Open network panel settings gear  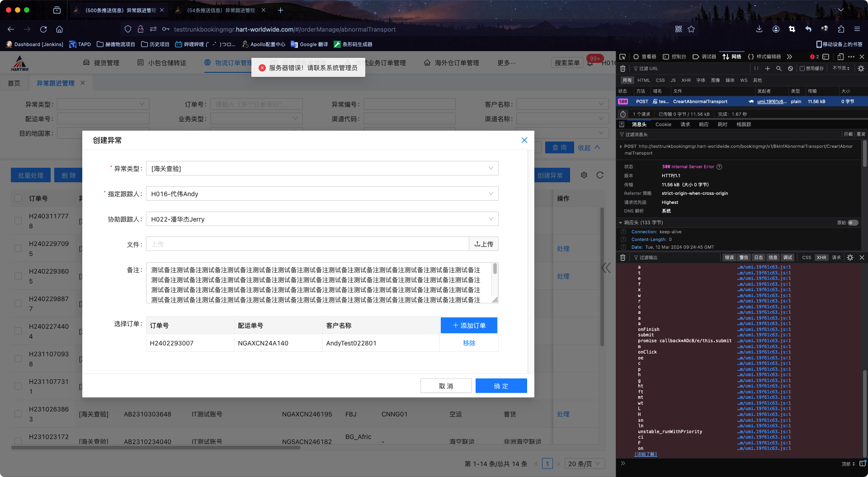[861, 68]
